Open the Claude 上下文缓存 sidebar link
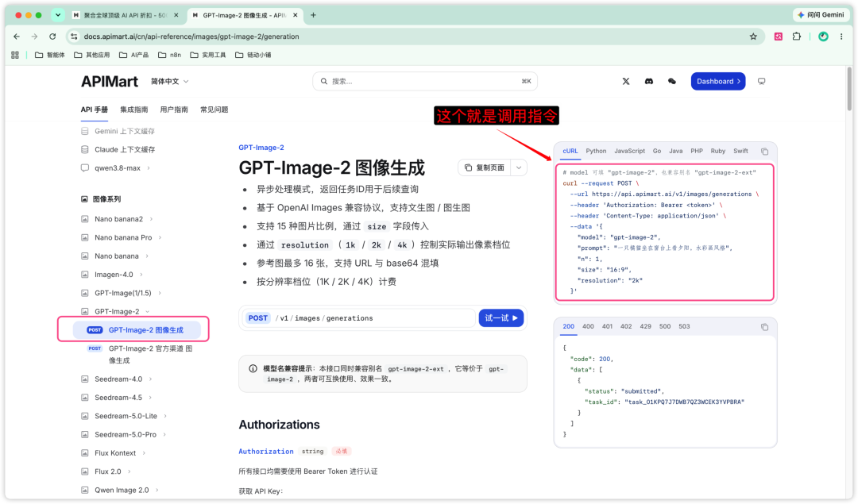Screen dimensions: 858x504 [125, 150]
